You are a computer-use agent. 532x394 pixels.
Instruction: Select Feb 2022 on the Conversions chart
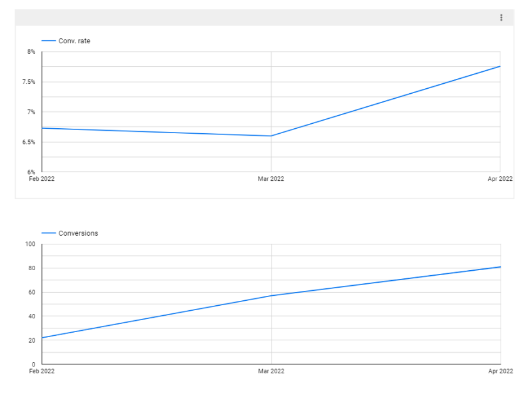(x=42, y=371)
